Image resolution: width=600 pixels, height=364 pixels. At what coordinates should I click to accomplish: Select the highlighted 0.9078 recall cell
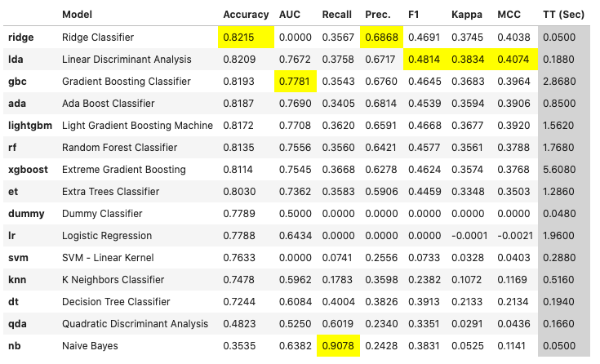click(338, 345)
